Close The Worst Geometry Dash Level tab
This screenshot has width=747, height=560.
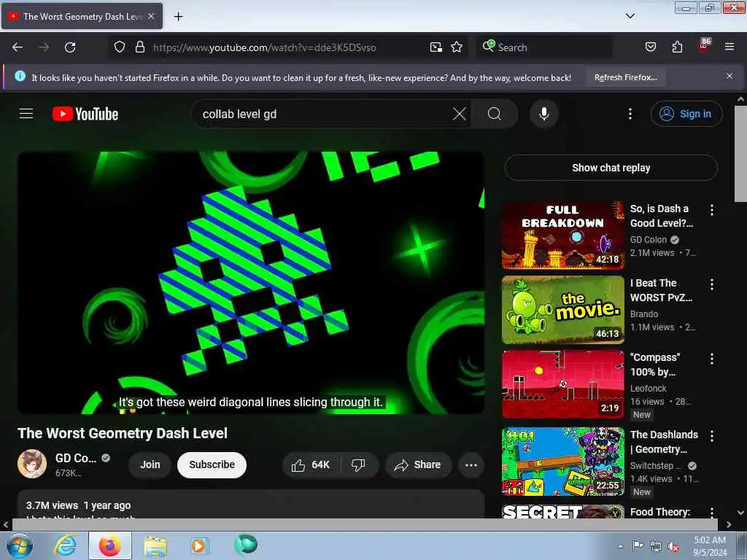pyautogui.click(x=150, y=16)
